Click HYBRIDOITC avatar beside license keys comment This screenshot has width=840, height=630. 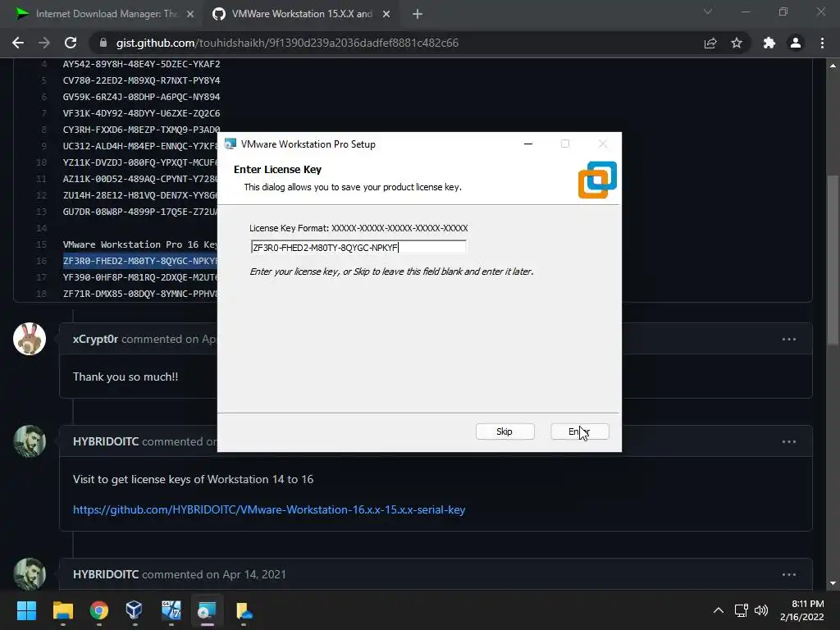coord(30,441)
